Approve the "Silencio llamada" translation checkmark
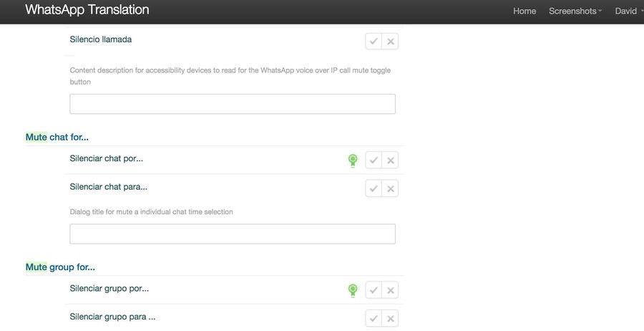 click(x=374, y=41)
